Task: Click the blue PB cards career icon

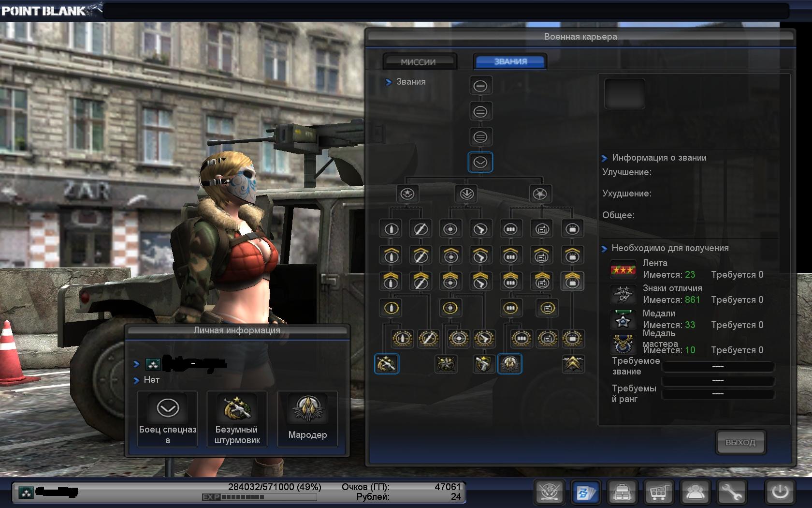Action: pos(586,493)
